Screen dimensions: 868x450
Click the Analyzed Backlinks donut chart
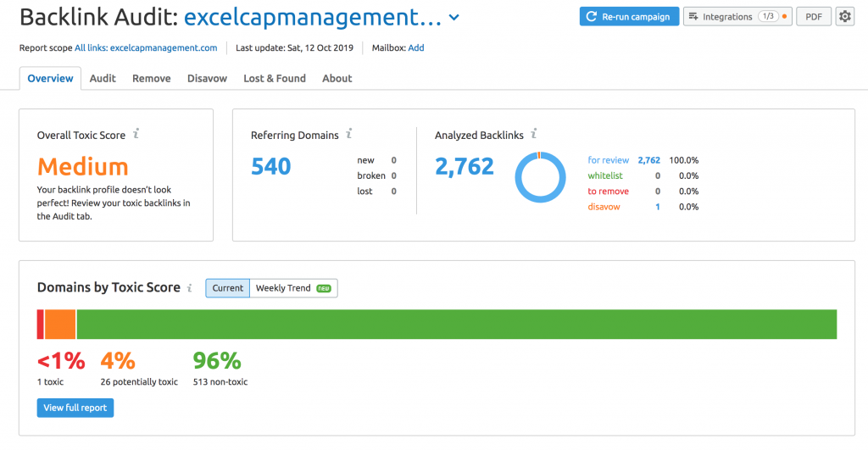540,177
